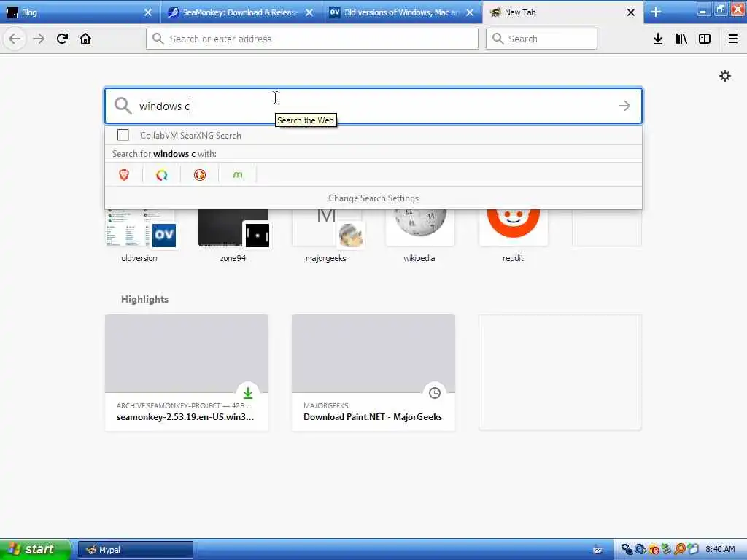Go back with the back arrow
Image resolution: width=747 pixels, height=560 pixels.
click(x=15, y=39)
